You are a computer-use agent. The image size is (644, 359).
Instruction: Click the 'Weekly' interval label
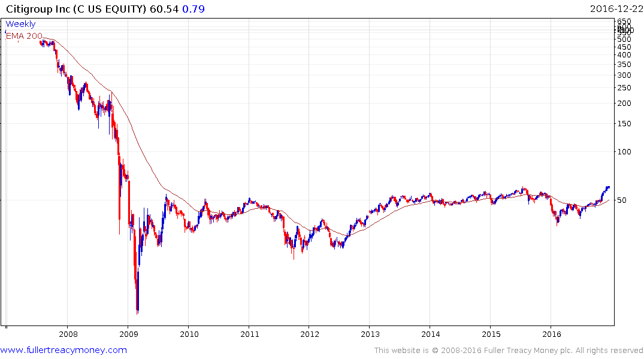(x=20, y=24)
